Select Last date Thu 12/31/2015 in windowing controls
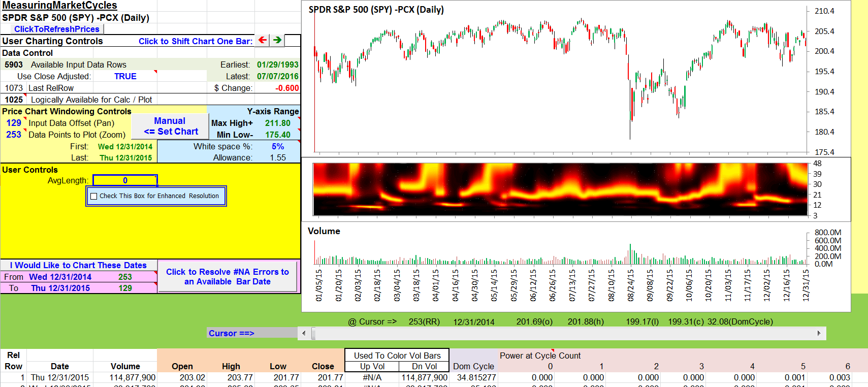This screenshot has width=868, height=387. point(125,157)
